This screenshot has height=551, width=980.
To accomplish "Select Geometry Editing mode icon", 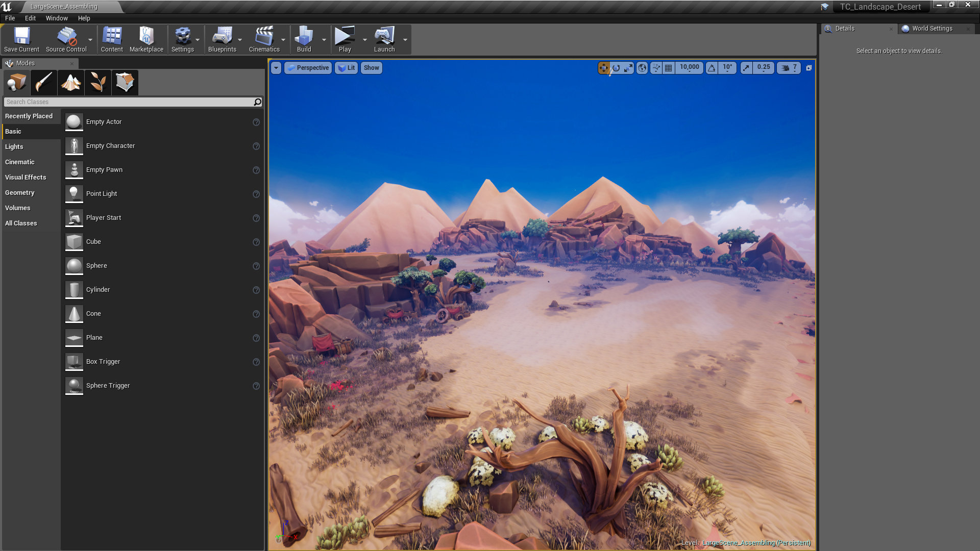I will (x=125, y=82).
